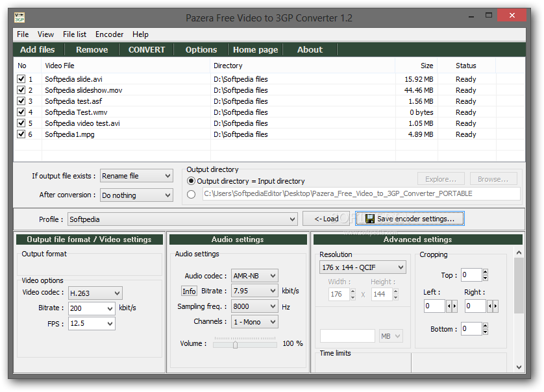Open 'If output file exists' dropdown
The height and width of the screenshot is (392, 544).
[x=137, y=176]
